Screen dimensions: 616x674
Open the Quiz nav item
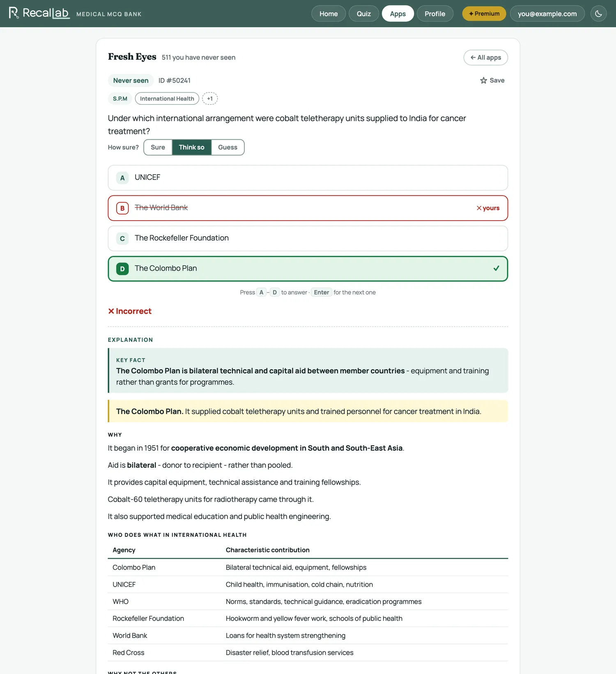363,14
